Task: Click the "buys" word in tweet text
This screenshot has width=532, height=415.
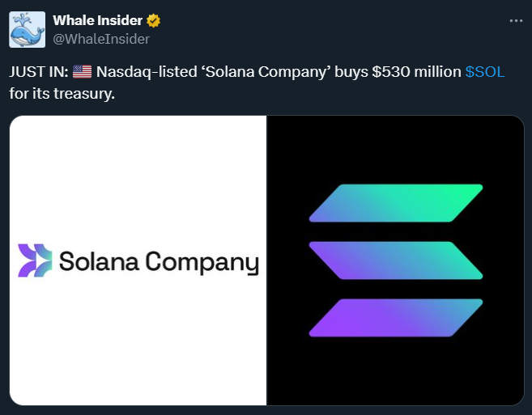Action: 349,72
